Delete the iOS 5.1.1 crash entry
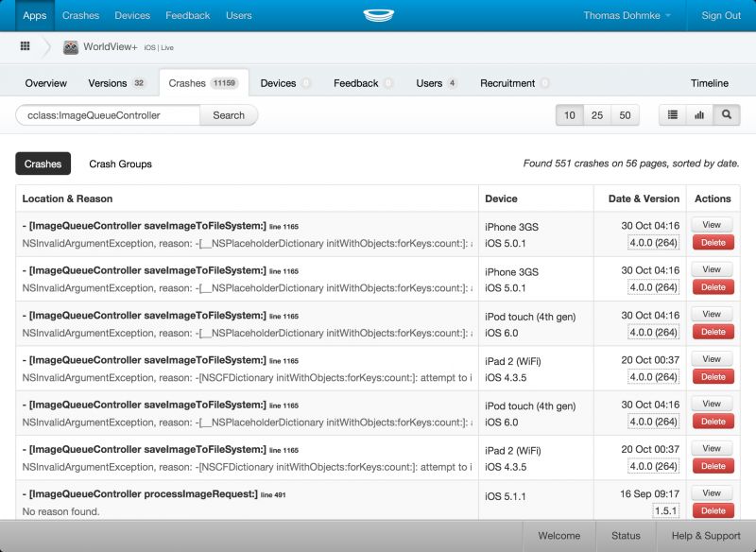The image size is (756, 552). (712, 510)
